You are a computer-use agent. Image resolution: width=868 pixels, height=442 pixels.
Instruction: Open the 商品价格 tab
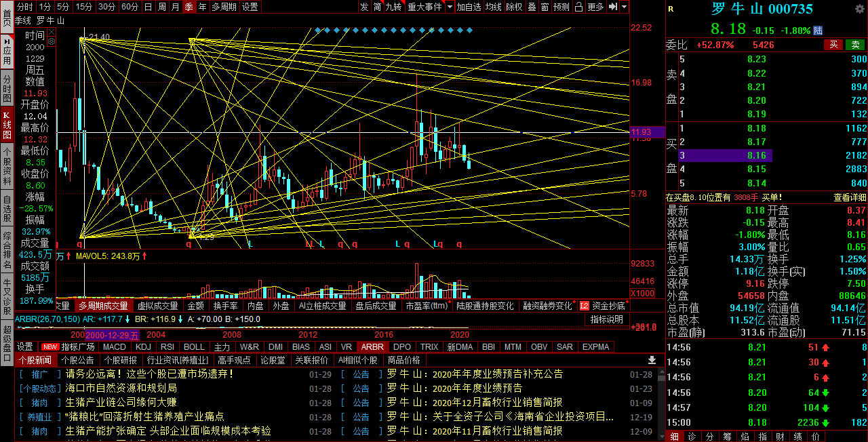(x=403, y=360)
